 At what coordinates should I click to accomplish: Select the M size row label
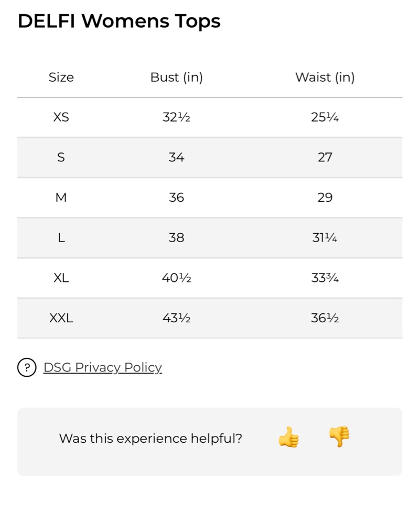[61, 198]
